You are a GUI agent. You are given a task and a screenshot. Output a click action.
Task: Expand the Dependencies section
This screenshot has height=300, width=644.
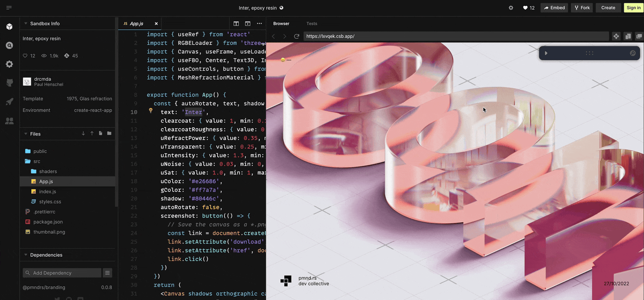[26, 255]
